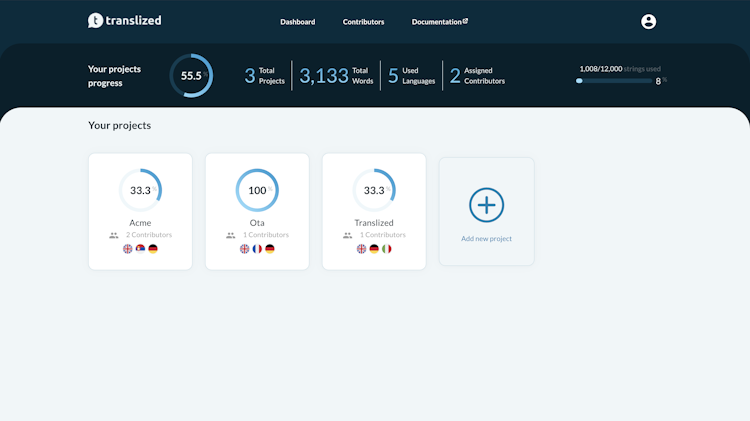Viewport: 750px width, 421px height.
Task: Click the 'Assigned Contributors' label
Action: (485, 76)
